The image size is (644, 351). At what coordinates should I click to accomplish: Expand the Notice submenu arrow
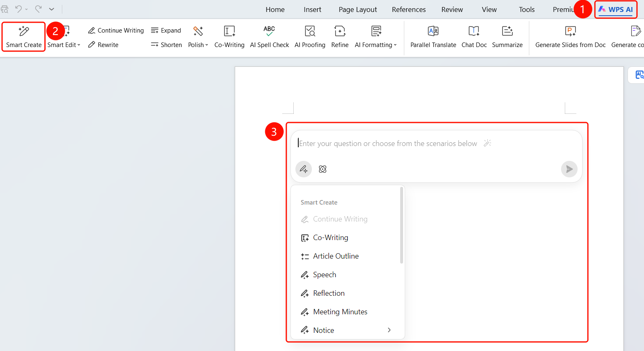click(x=389, y=330)
